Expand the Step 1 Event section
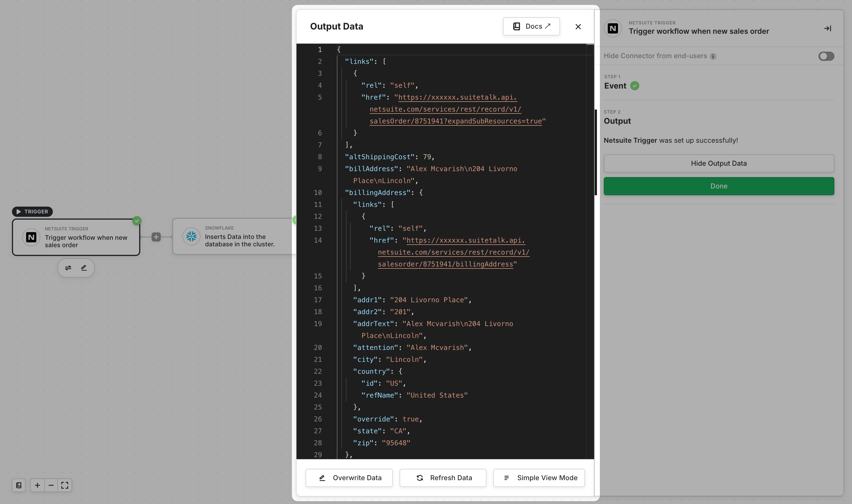The width and height of the screenshot is (852, 504). point(615,86)
